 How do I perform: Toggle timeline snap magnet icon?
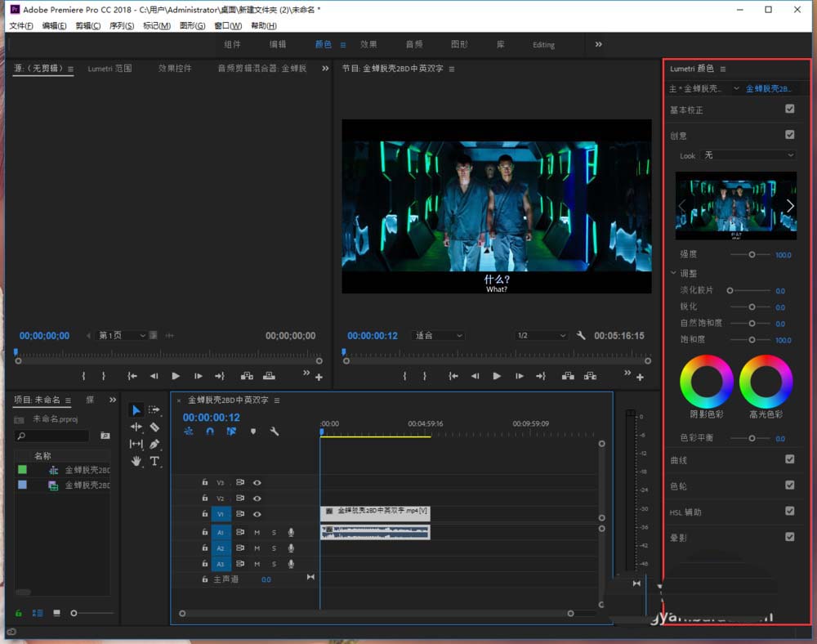(x=210, y=432)
